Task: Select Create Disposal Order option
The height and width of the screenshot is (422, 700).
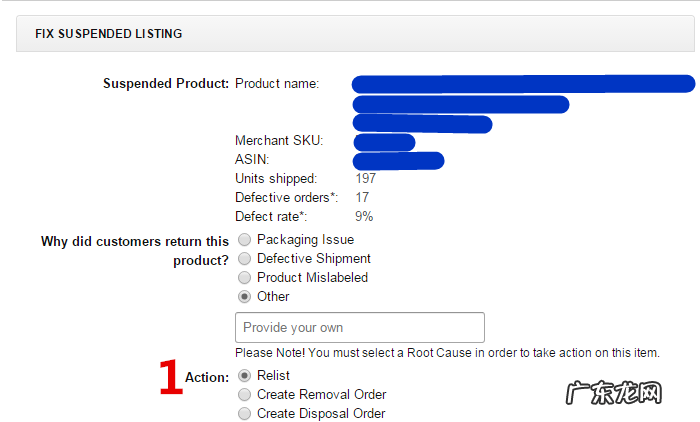Action: (245, 413)
